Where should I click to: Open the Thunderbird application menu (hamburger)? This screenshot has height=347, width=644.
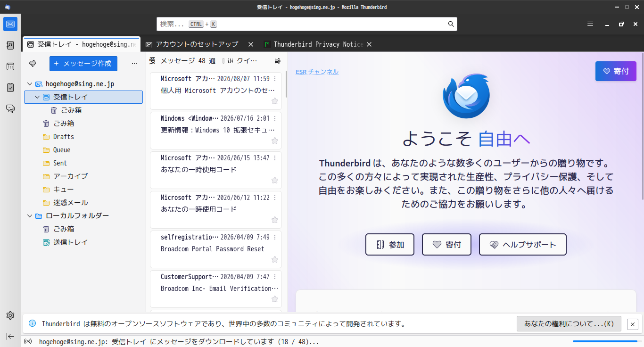coord(590,24)
